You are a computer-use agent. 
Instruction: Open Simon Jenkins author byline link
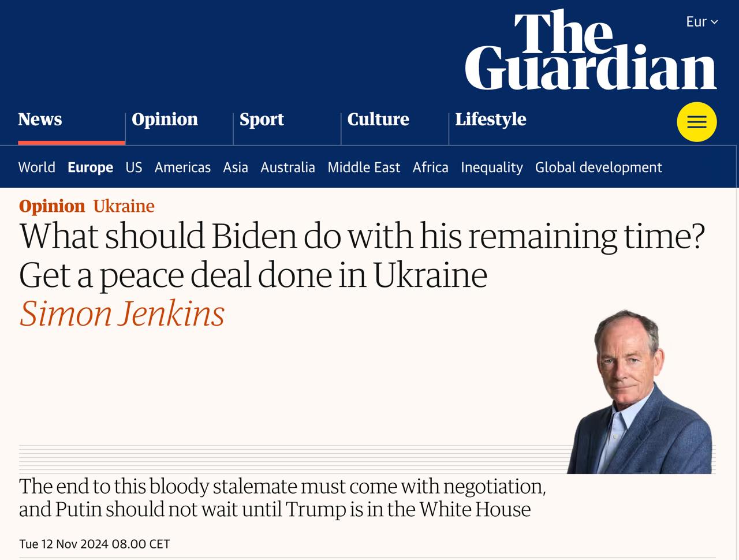pyautogui.click(x=122, y=314)
